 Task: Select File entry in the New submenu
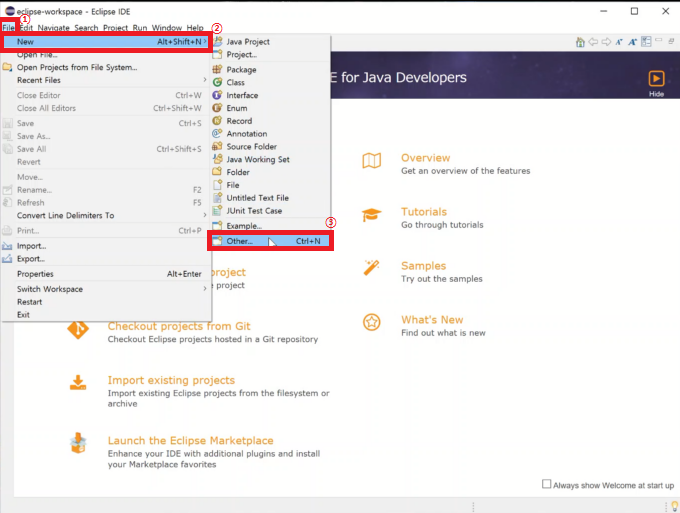(x=270, y=185)
